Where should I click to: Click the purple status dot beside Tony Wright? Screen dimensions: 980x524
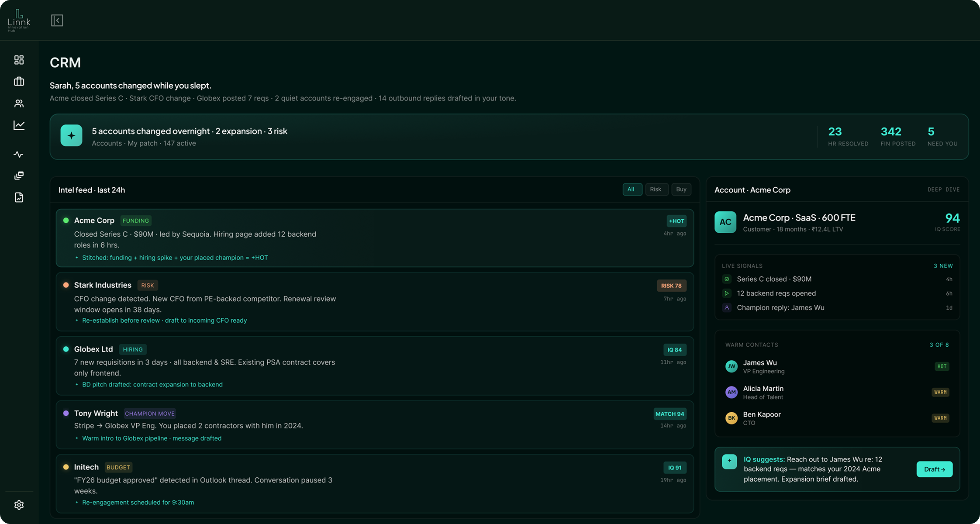(x=66, y=413)
